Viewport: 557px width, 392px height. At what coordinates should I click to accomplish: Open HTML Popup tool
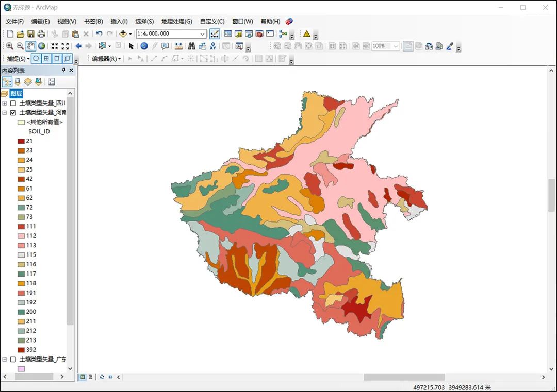click(165, 46)
